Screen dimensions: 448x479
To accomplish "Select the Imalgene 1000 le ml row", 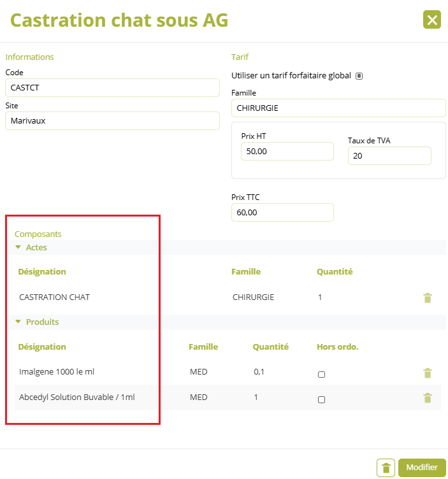I will point(228,372).
